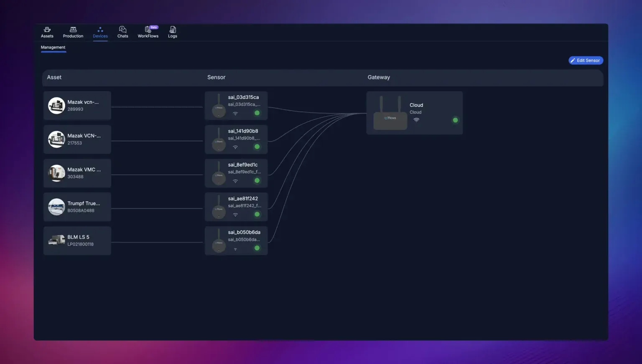Click the green status dot on sai_141d90b8
642x364 pixels.
[x=257, y=147]
